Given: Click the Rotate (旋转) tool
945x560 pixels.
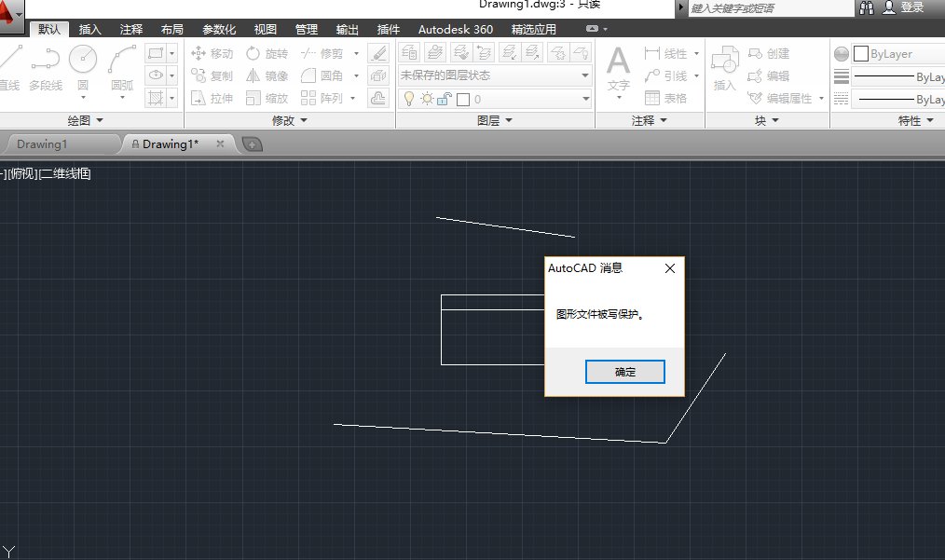Looking at the screenshot, I should [267, 54].
